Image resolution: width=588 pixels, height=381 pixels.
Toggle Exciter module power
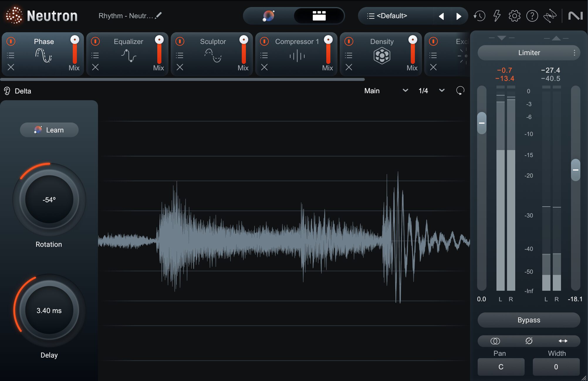pos(433,41)
